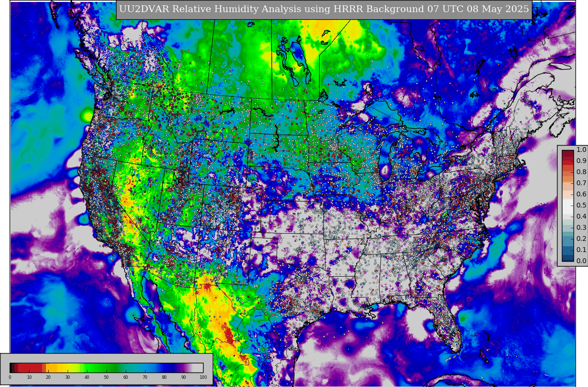Click the 20 tick label on humidity colorbar
This screenshot has width=588, height=387.
point(48,377)
